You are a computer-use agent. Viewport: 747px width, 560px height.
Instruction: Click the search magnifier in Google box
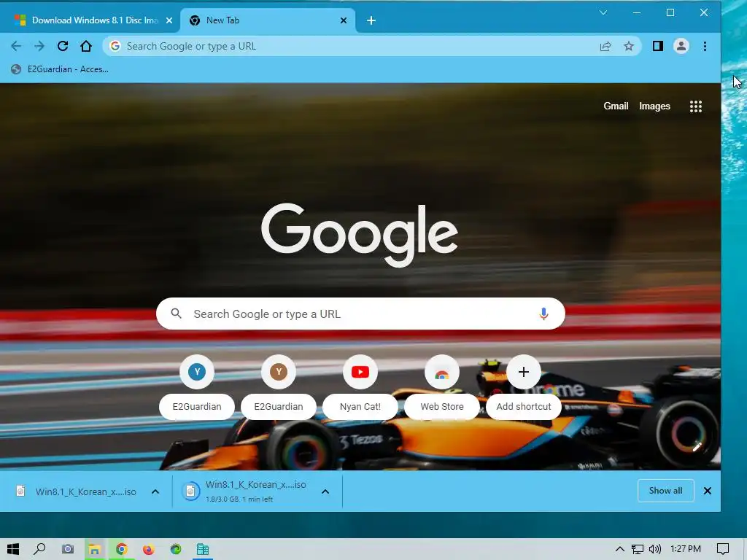tap(177, 314)
